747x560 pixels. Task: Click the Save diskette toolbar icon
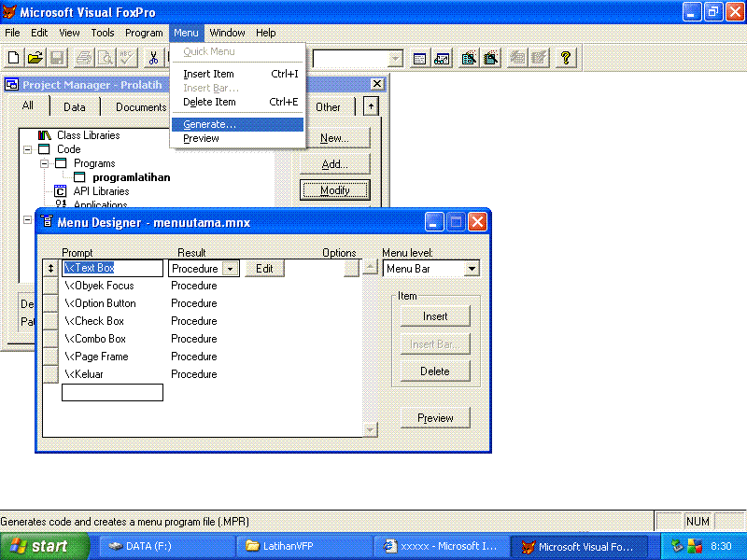(57, 58)
